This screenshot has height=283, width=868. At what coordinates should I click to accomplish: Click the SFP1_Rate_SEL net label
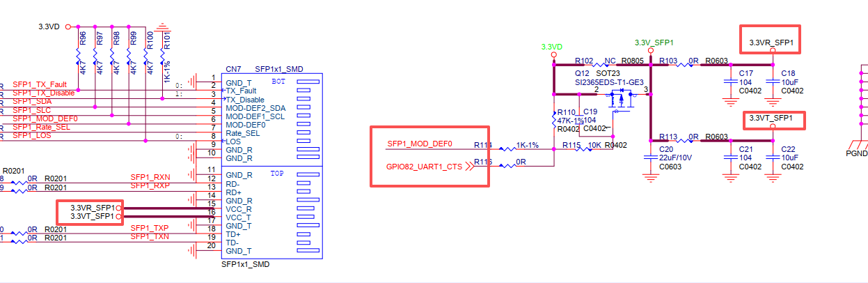[41, 127]
